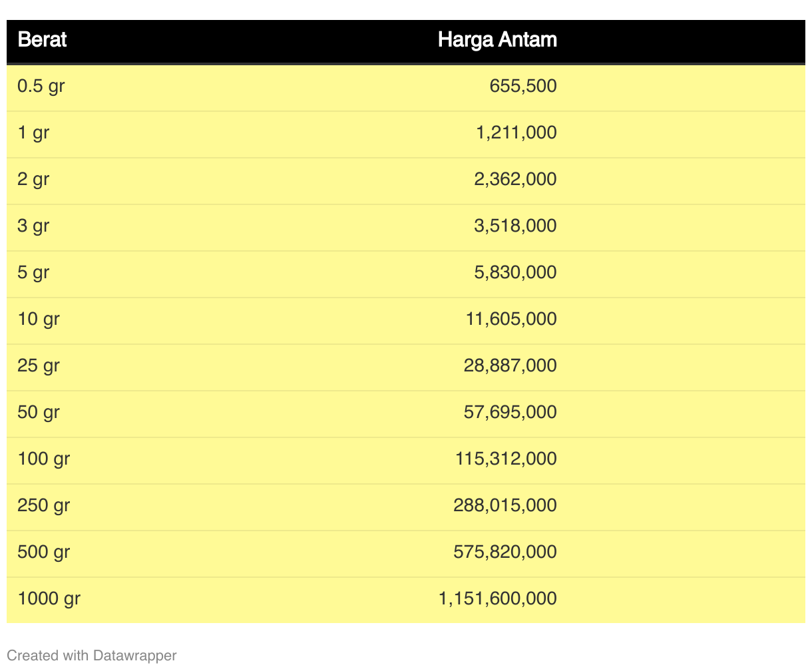The image size is (812, 671).
Task: Click the 3,518,000 price value
Action: pyautogui.click(x=516, y=226)
